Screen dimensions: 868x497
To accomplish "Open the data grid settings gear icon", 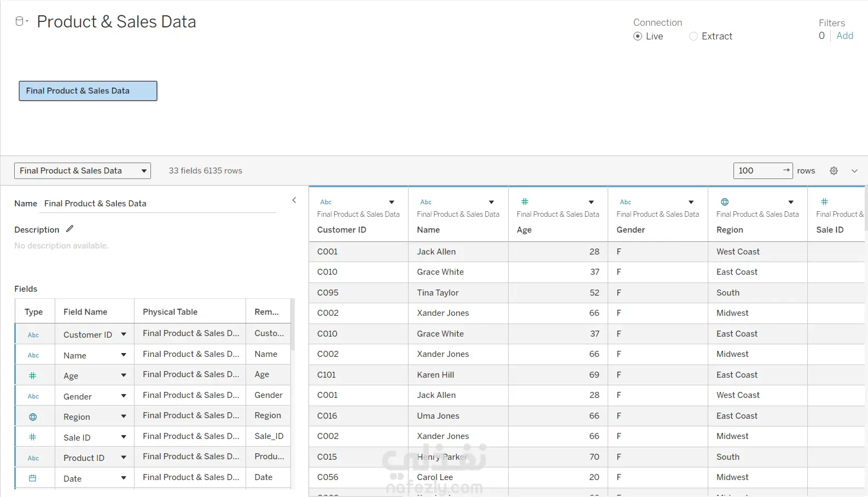I will pyautogui.click(x=834, y=171).
